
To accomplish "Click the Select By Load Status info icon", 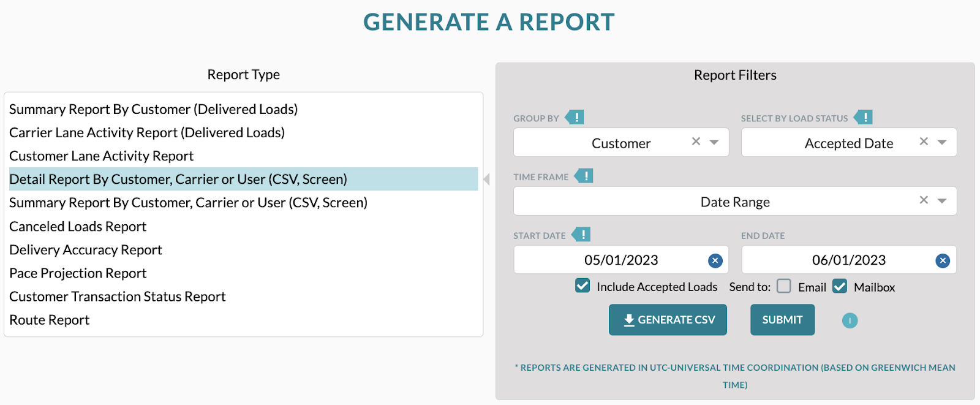I will (x=864, y=117).
